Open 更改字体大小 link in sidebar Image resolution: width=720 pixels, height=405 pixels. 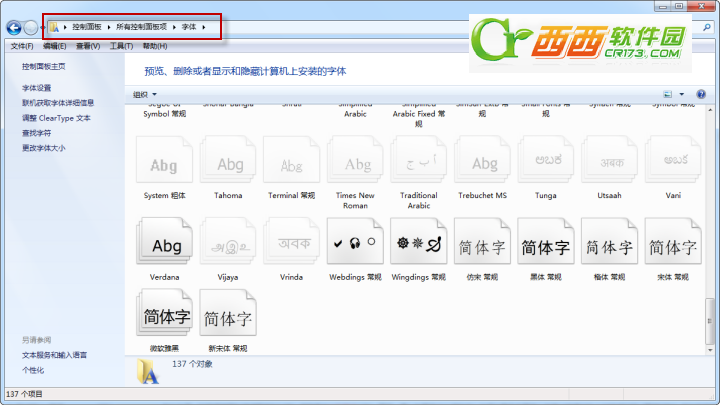click(44, 148)
